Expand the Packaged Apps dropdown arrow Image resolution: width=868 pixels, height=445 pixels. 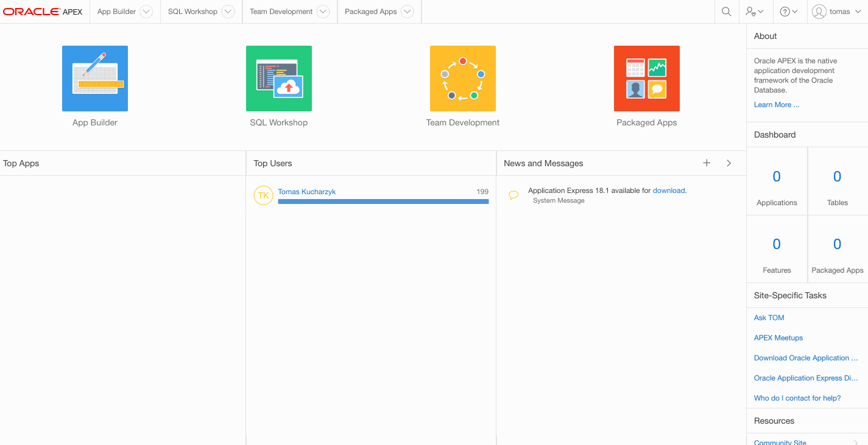[x=408, y=12]
